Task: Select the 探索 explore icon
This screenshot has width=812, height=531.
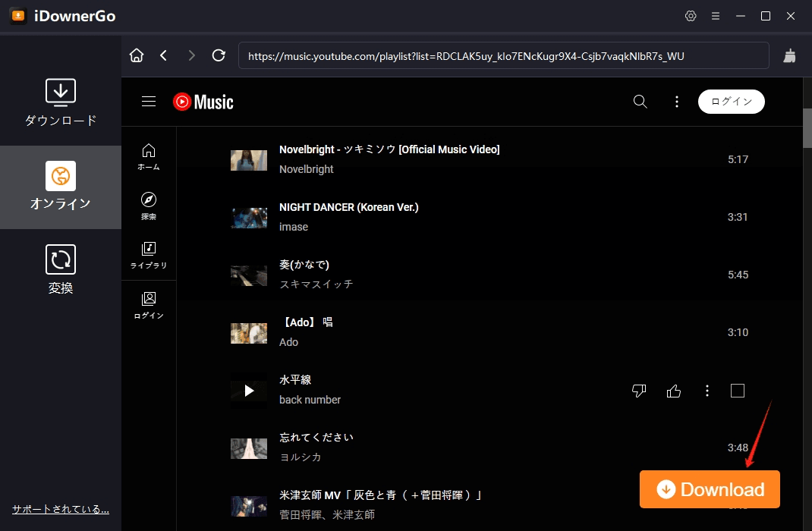Action: click(149, 203)
